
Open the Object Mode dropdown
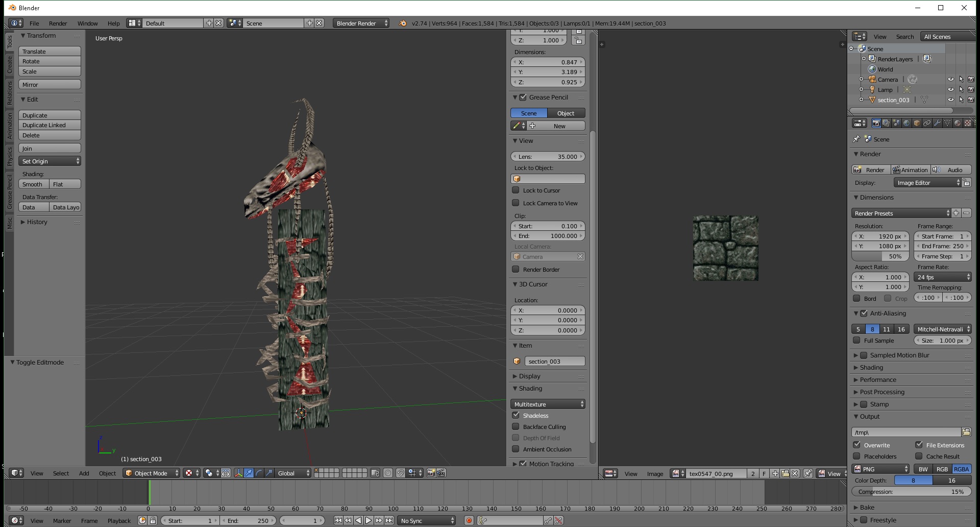(152, 473)
